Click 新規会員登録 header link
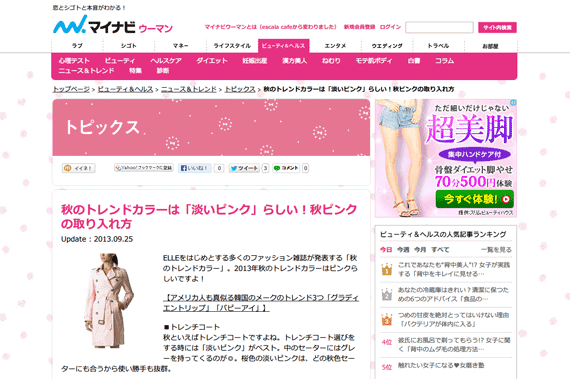The image size is (570, 379). [359, 27]
